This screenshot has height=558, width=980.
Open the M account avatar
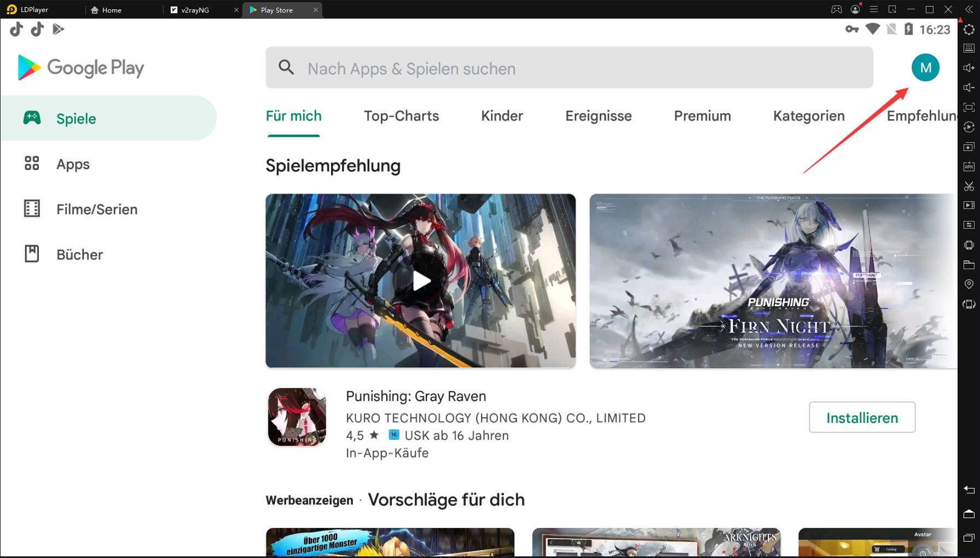point(925,67)
